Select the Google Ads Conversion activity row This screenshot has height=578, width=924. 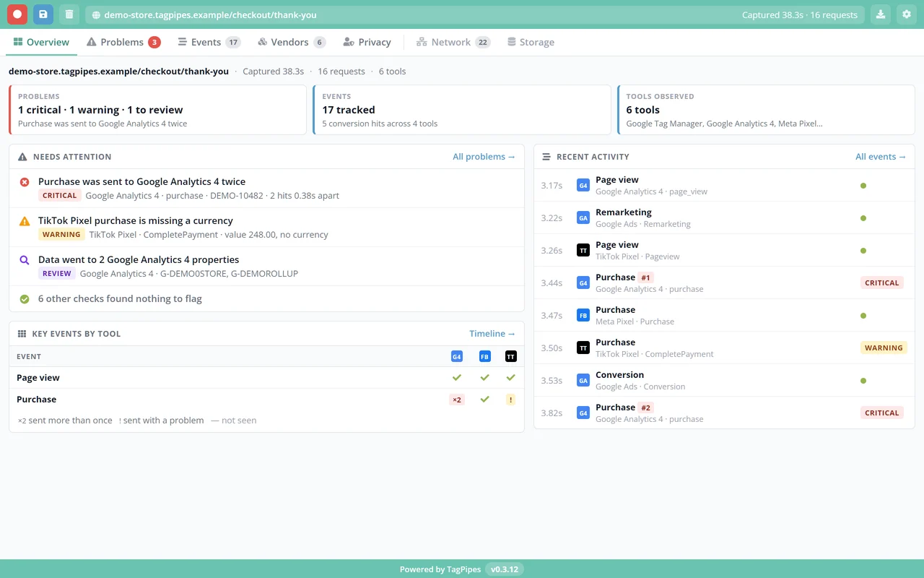724,381
